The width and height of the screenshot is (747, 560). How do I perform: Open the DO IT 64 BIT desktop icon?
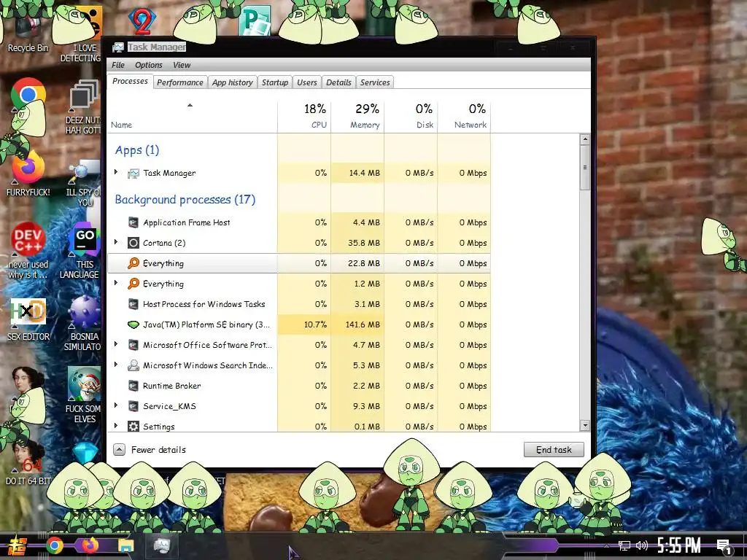tap(28, 461)
